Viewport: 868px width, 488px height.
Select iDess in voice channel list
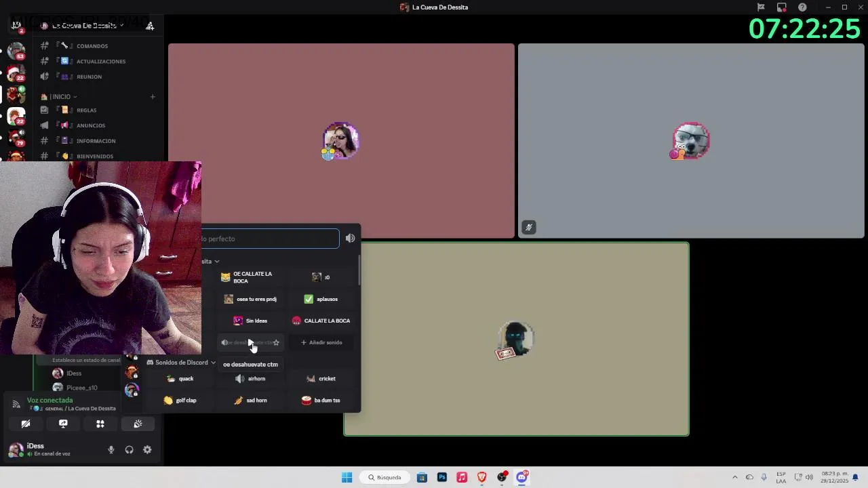point(74,373)
